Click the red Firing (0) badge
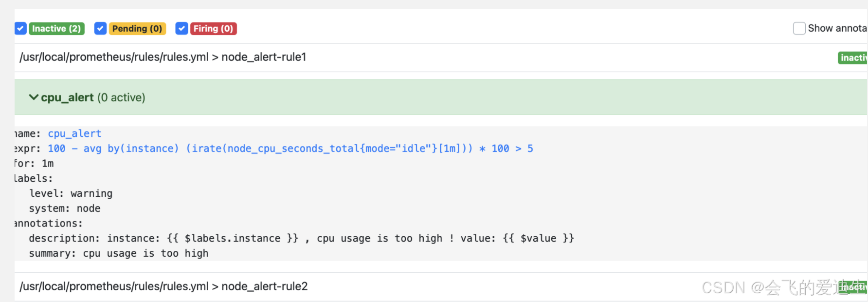This screenshot has height=302, width=868. click(x=213, y=29)
